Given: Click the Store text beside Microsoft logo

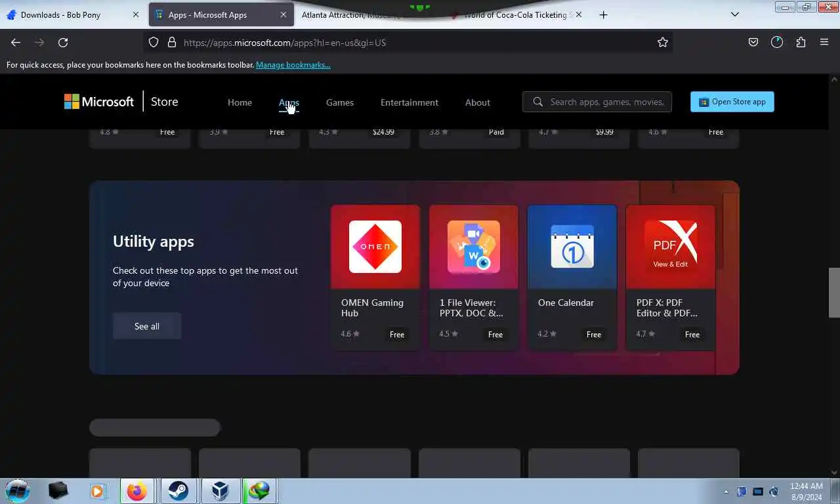Looking at the screenshot, I should [x=165, y=102].
